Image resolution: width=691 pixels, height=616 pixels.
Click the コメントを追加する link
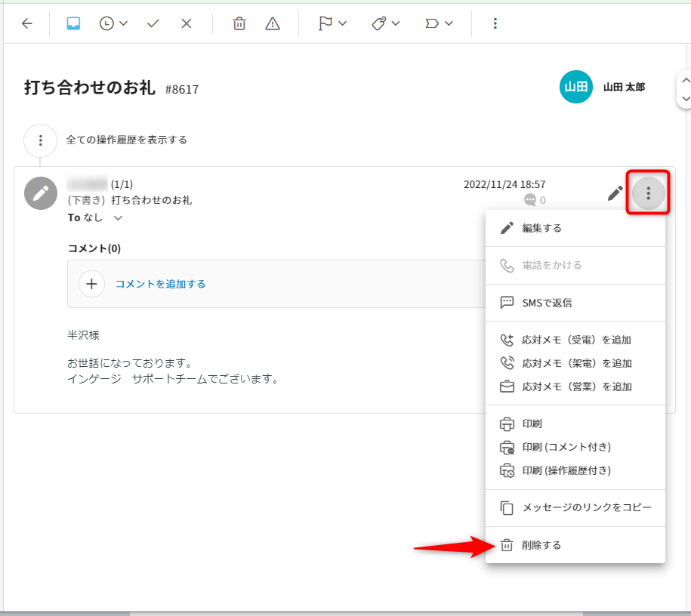tap(160, 284)
